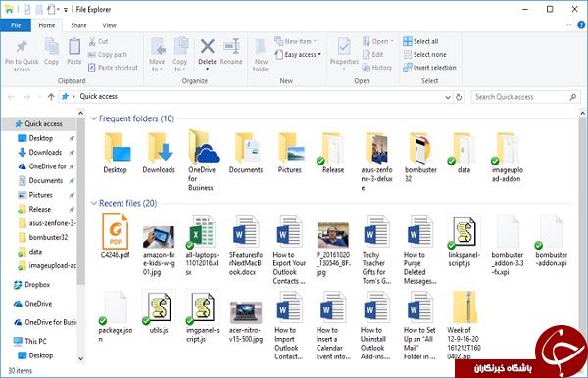Click the customize Quick Access Toolbar arrow

coord(66,10)
